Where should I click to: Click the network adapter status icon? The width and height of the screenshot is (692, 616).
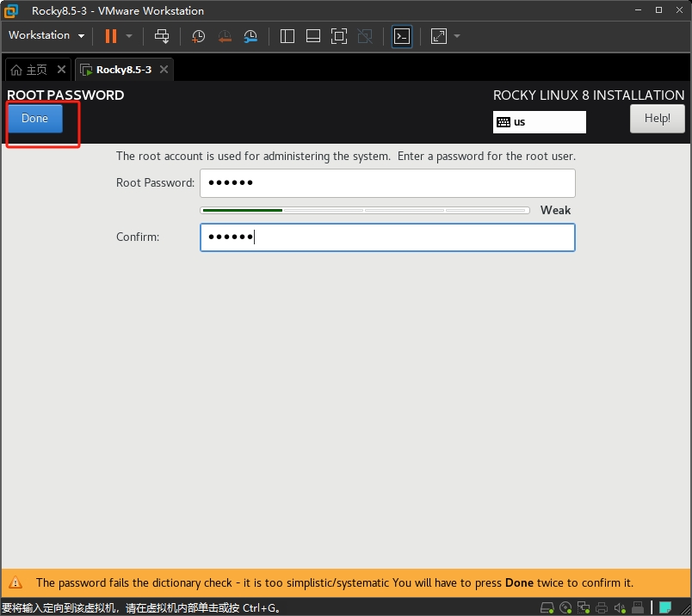(x=584, y=607)
